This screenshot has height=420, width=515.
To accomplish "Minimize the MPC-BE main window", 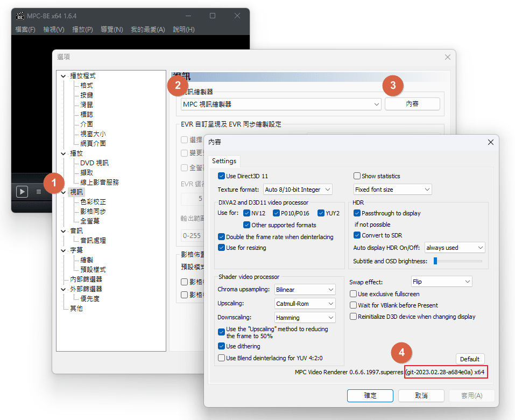I will 188,16.
